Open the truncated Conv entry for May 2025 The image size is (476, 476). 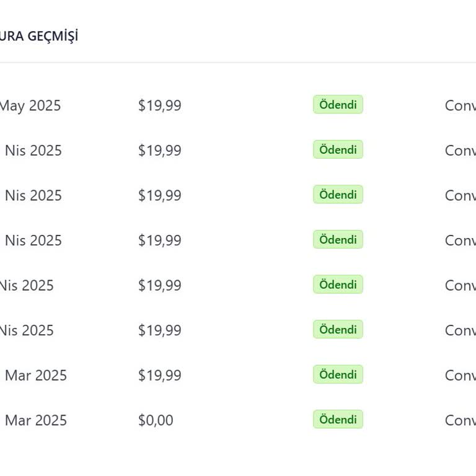tap(460, 105)
